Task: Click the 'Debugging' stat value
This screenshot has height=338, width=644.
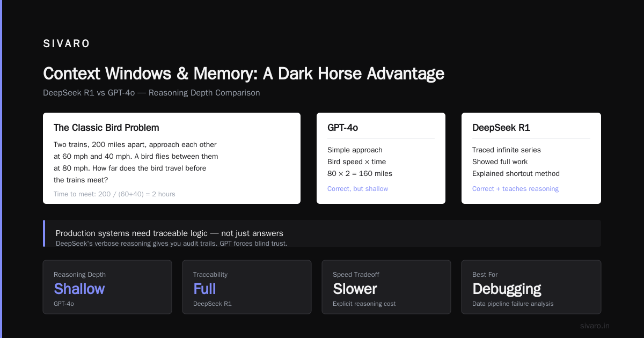Action: [507, 289]
